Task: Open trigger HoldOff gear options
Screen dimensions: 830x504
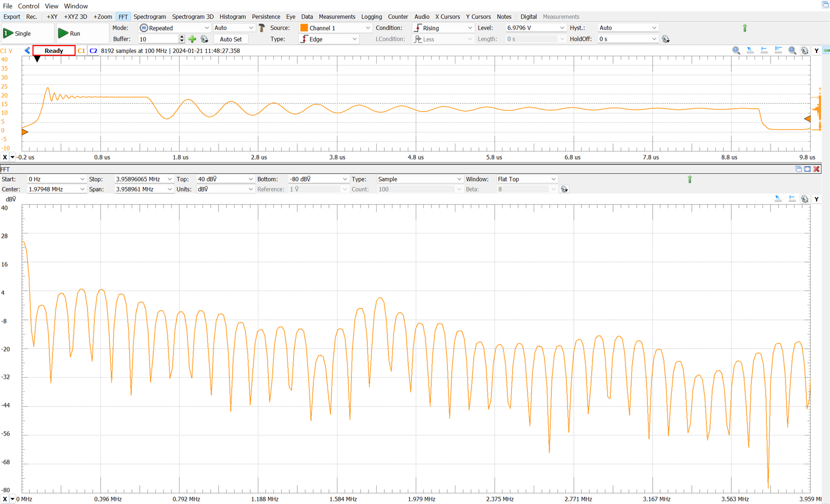Action: tap(666, 39)
